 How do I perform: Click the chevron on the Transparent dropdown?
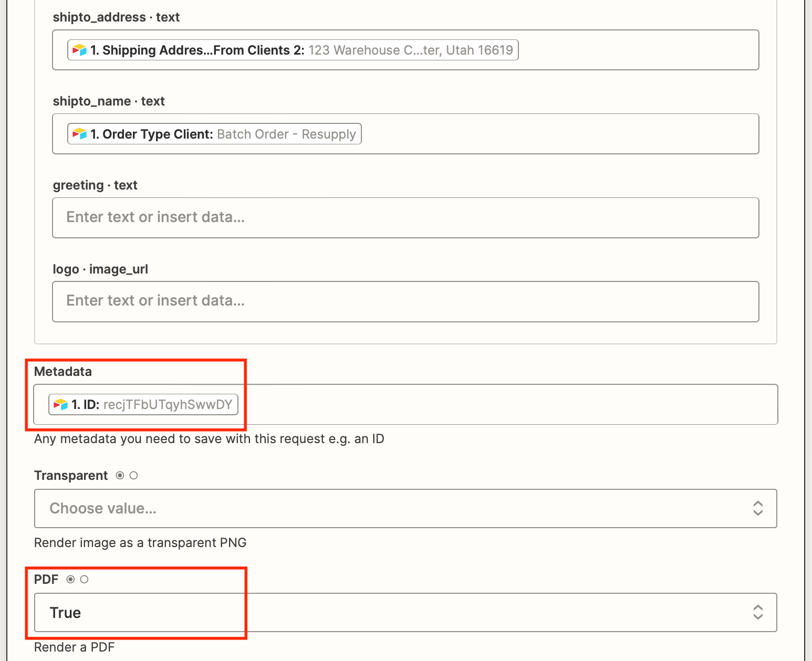[758, 508]
